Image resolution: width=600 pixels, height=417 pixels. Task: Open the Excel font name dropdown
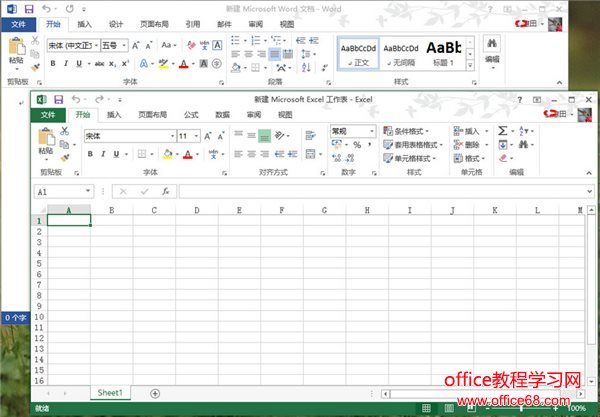[x=173, y=136]
